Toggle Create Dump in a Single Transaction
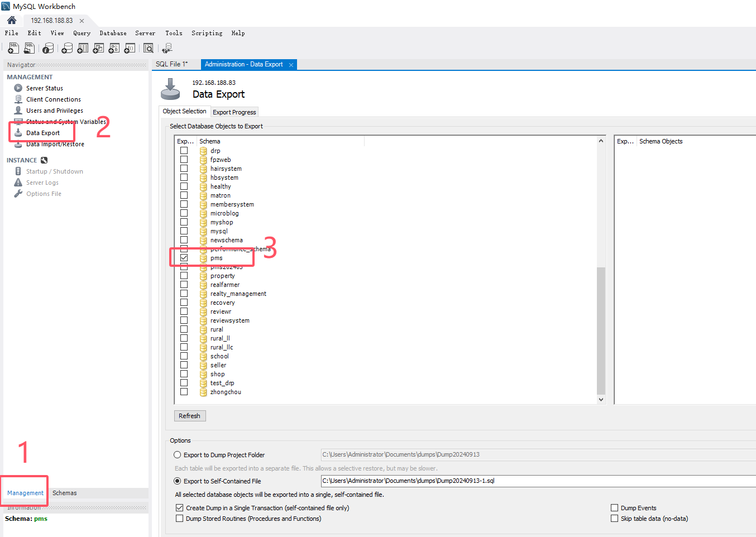This screenshot has height=537, width=756. (x=179, y=508)
